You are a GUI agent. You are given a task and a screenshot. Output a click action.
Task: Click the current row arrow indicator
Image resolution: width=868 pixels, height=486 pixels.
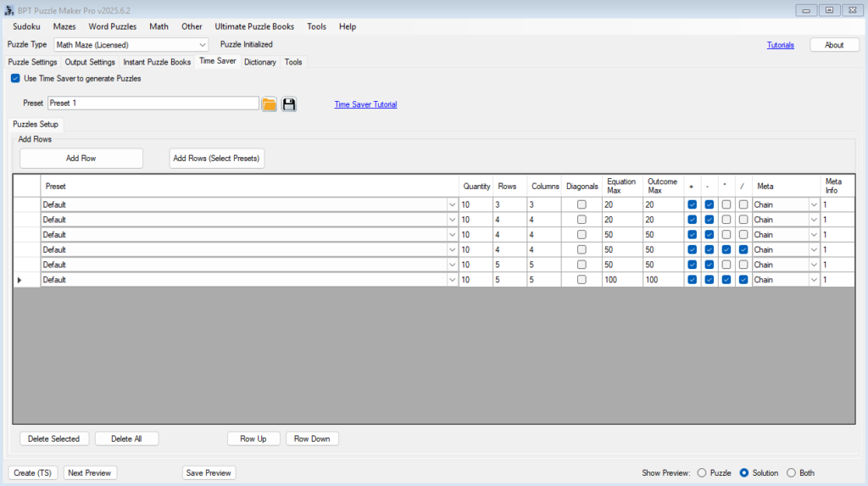(19, 280)
